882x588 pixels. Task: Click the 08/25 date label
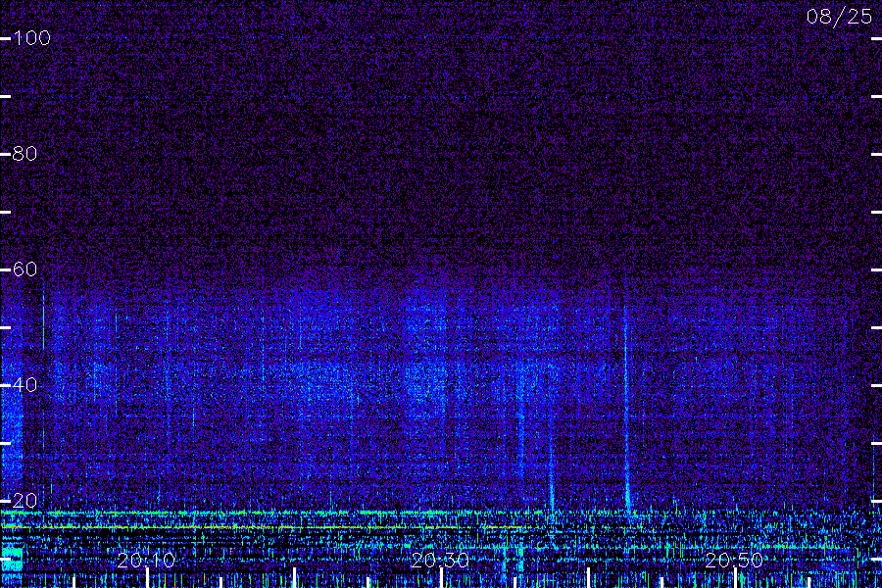tap(839, 17)
